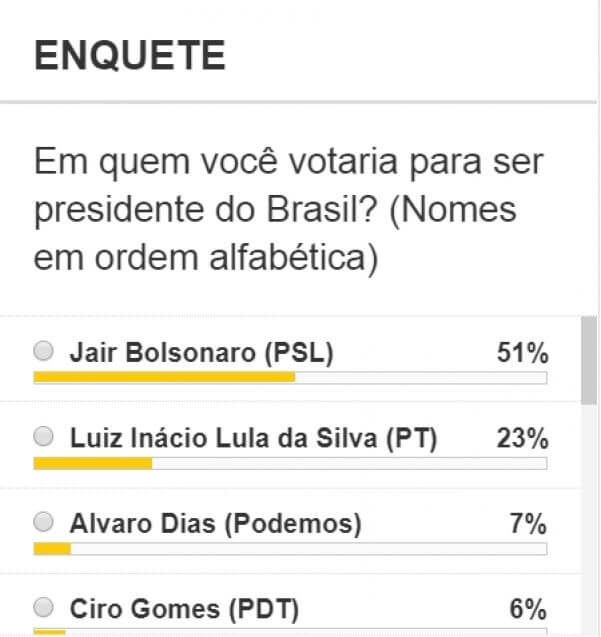Click the Alvaro Dias (Podemos) name label
The width and height of the screenshot is (601, 637).
pos(216,524)
